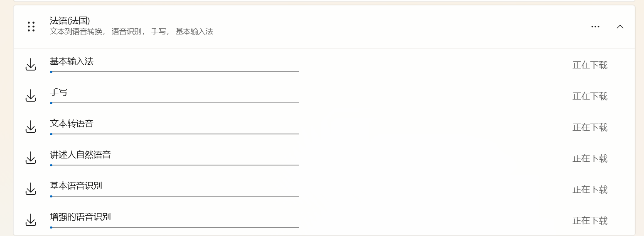Click download icon next to 文本转语音
The width and height of the screenshot is (644, 236).
click(x=31, y=127)
